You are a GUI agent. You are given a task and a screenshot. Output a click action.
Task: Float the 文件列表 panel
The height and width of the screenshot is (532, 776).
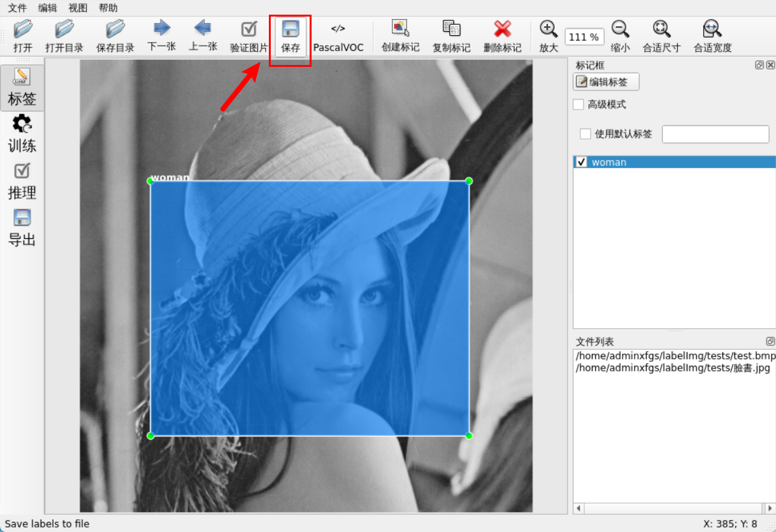(770, 341)
